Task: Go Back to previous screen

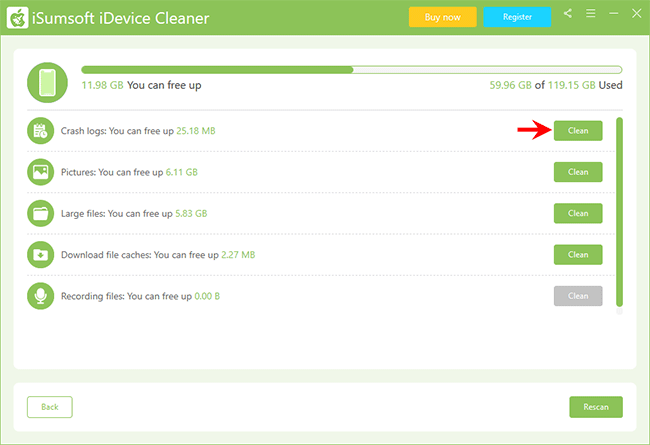Action: 50,407
